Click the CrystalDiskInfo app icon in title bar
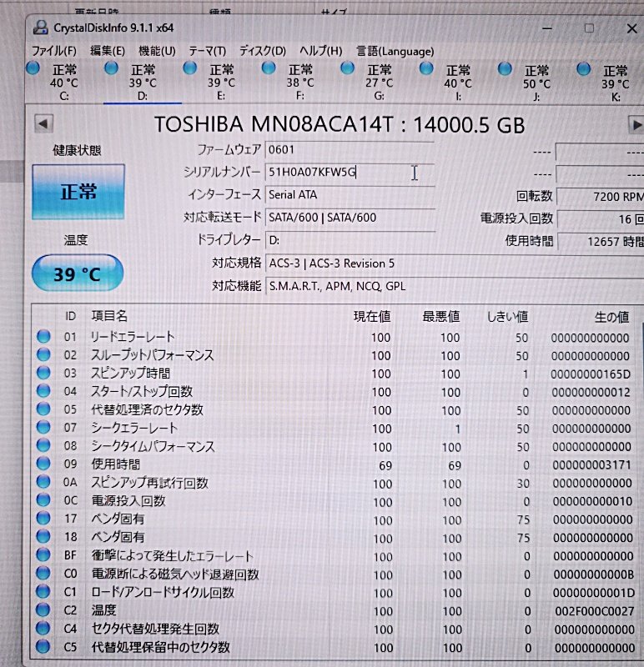The image size is (644, 667). tap(40, 27)
